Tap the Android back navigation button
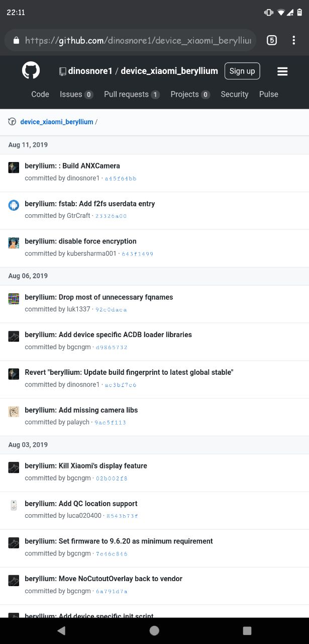The height and width of the screenshot is (644, 309). pyautogui.click(x=61, y=630)
